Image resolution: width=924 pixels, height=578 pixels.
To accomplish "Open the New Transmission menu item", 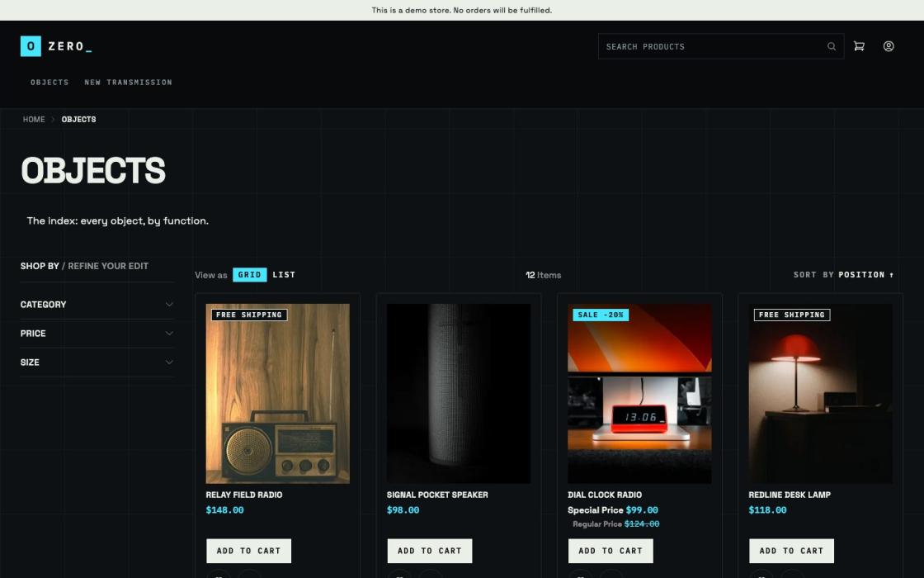I will [x=129, y=82].
